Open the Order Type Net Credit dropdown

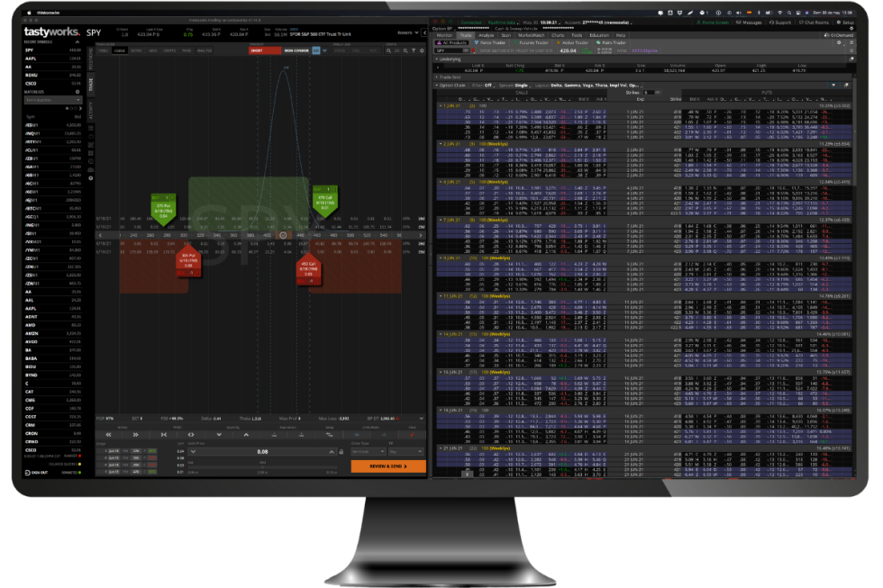[x=369, y=451]
